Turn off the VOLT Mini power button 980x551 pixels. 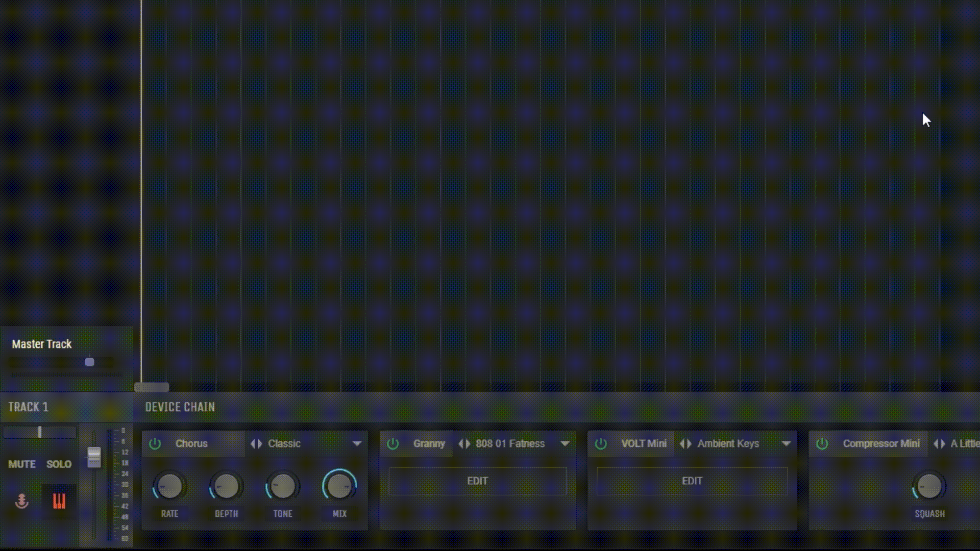click(x=601, y=444)
